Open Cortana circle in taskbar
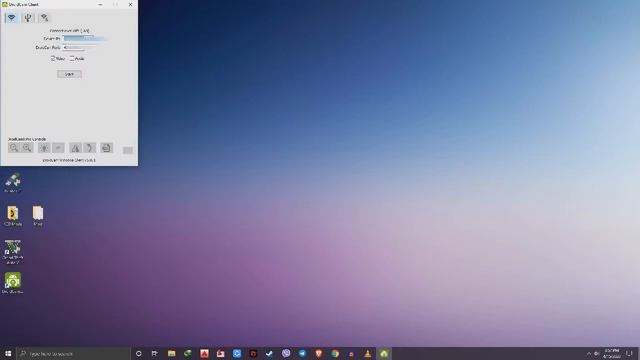Screen dimensions: 640x360 pyautogui.click(x=139, y=353)
